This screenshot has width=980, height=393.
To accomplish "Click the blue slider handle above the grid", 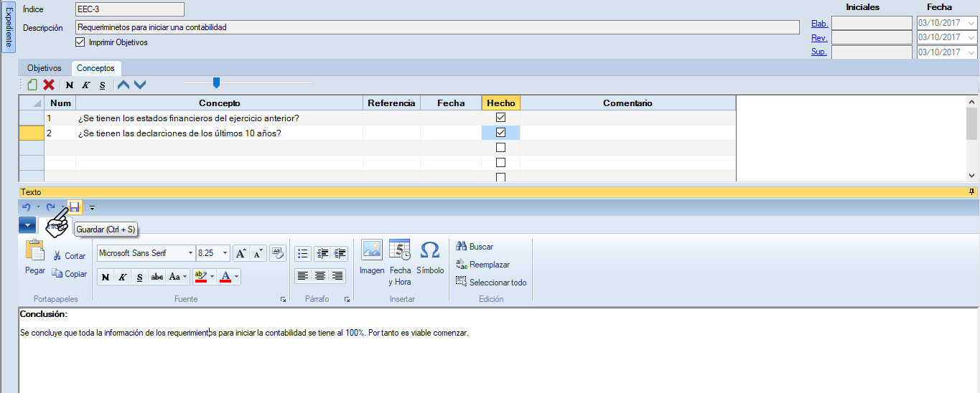I will tap(216, 82).
